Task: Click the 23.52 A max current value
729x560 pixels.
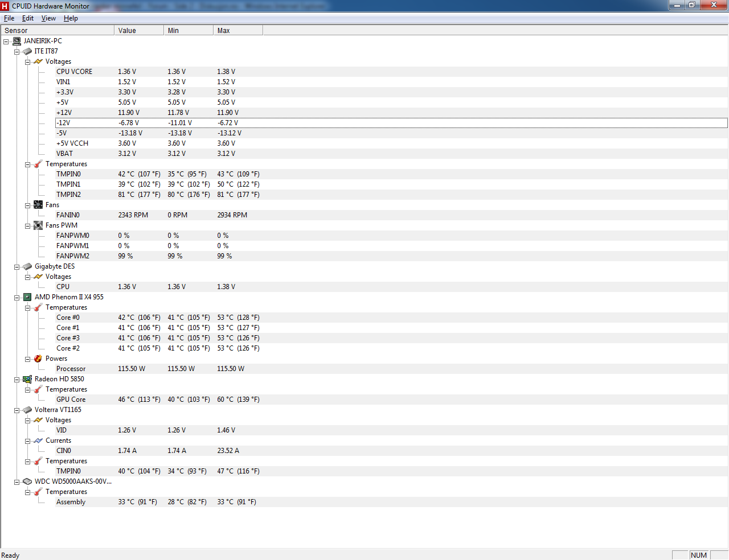Action: (x=228, y=451)
